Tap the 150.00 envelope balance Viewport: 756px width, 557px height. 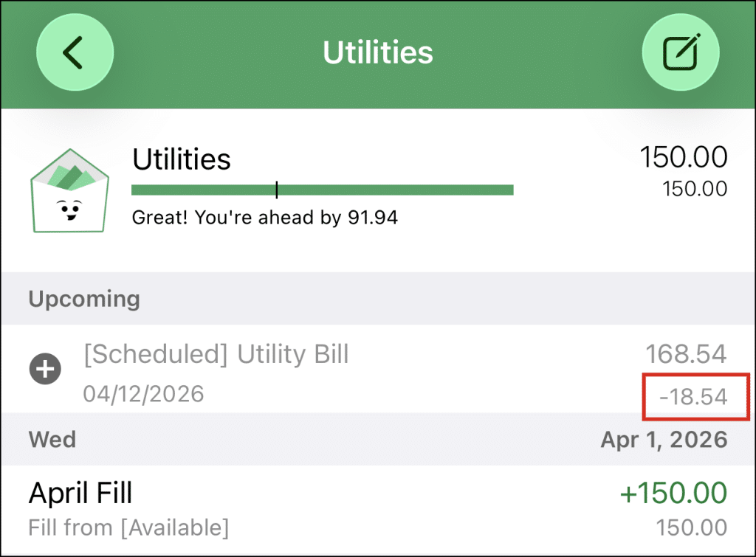click(x=683, y=157)
